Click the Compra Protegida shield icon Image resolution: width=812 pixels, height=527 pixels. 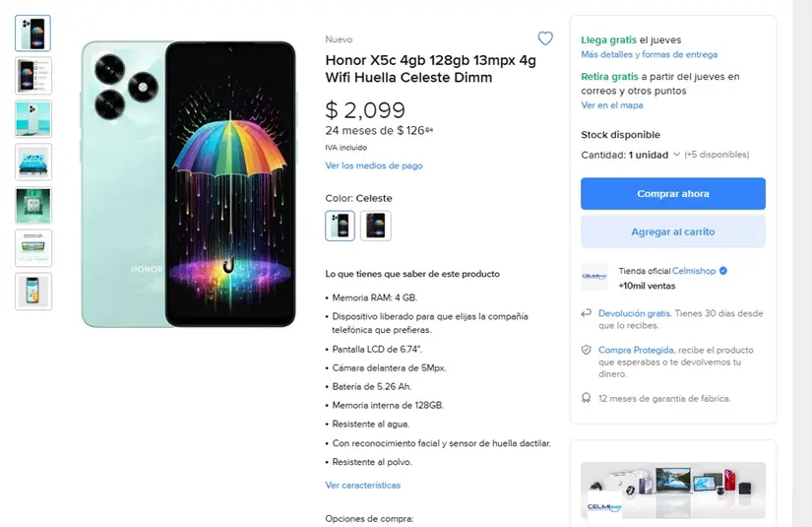coord(587,350)
